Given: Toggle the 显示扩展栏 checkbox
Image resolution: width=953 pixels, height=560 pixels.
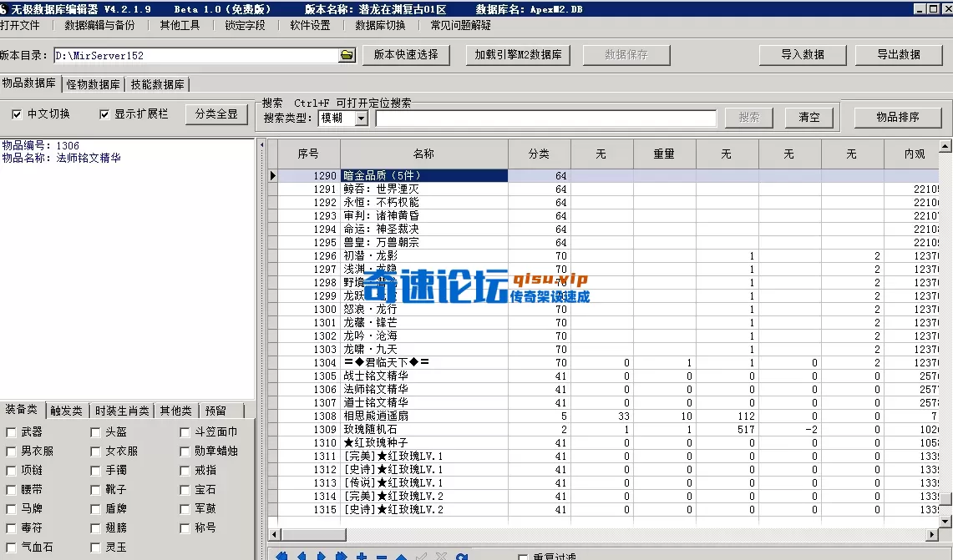Looking at the screenshot, I should tap(104, 114).
